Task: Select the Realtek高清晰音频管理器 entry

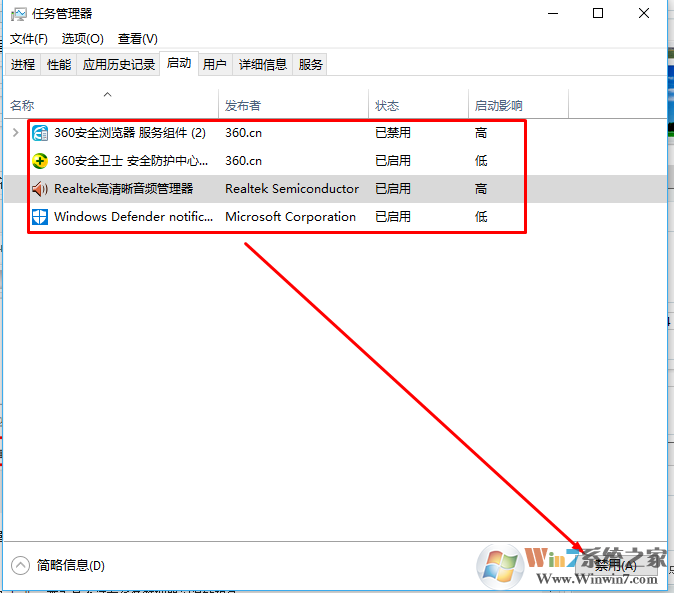Action: (x=335, y=189)
